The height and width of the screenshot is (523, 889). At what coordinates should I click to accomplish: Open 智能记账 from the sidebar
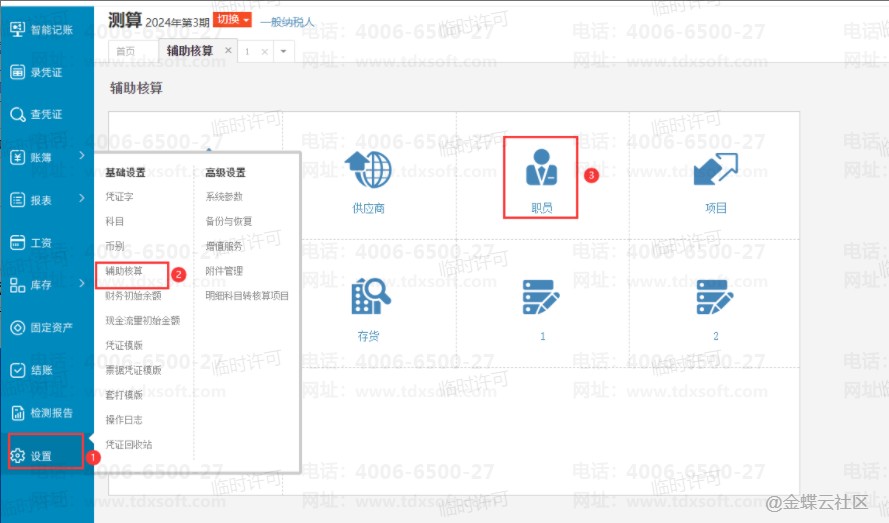(x=46, y=30)
